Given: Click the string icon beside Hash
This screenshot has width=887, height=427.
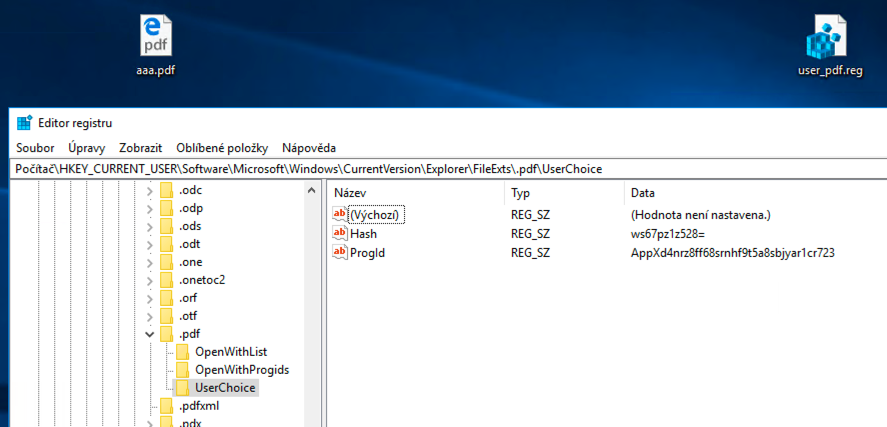Looking at the screenshot, I should [340, 234].
